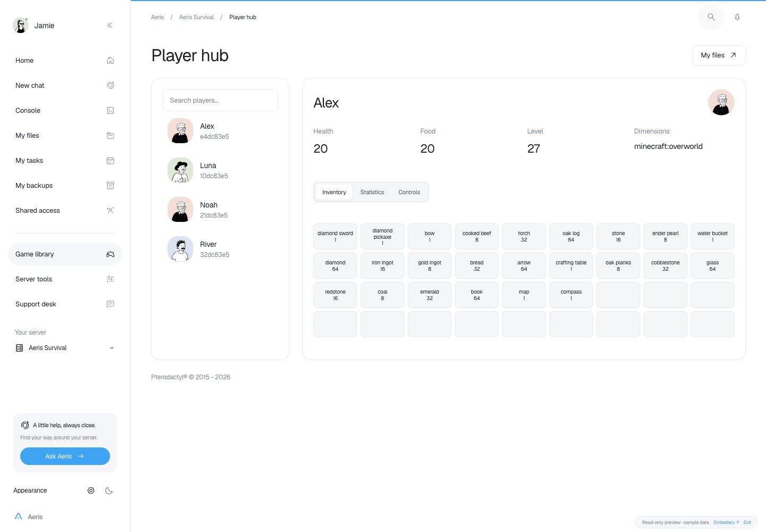This screenshot has height=532, width=766.
Task: Click the My files button at top right
Action: (x=719, y=55)
